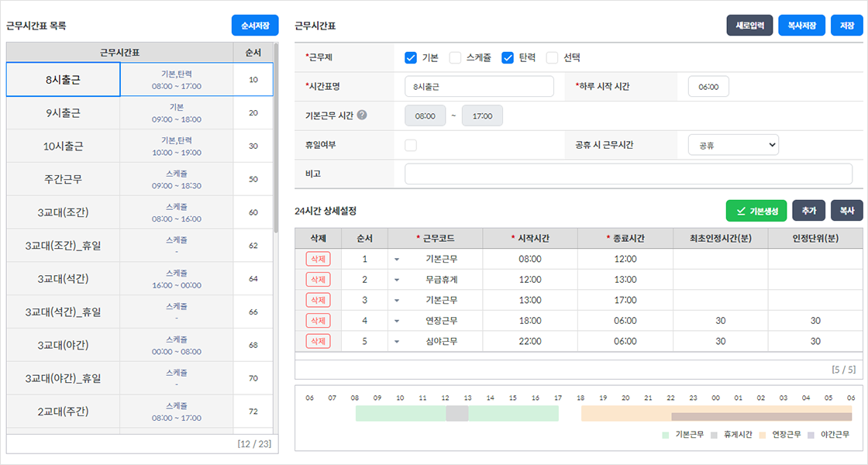Click the gray break block on the timeline
Image resolution: width=868 pixels, height=465 pixels.
(x=457, y=414)
